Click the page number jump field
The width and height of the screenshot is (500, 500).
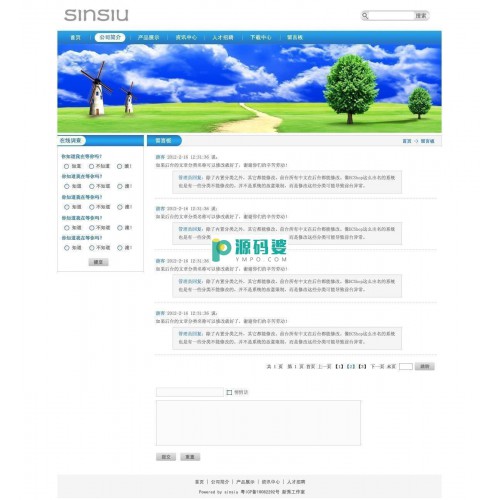406,366
